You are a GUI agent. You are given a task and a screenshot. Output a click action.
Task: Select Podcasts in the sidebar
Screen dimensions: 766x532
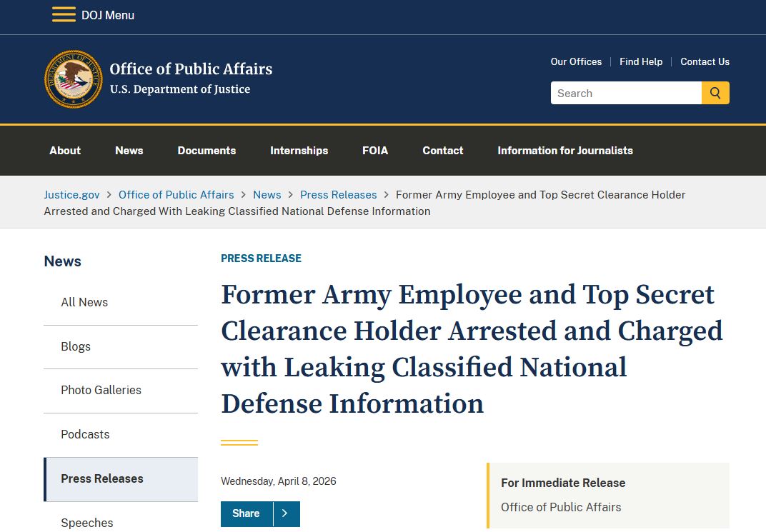85,435
